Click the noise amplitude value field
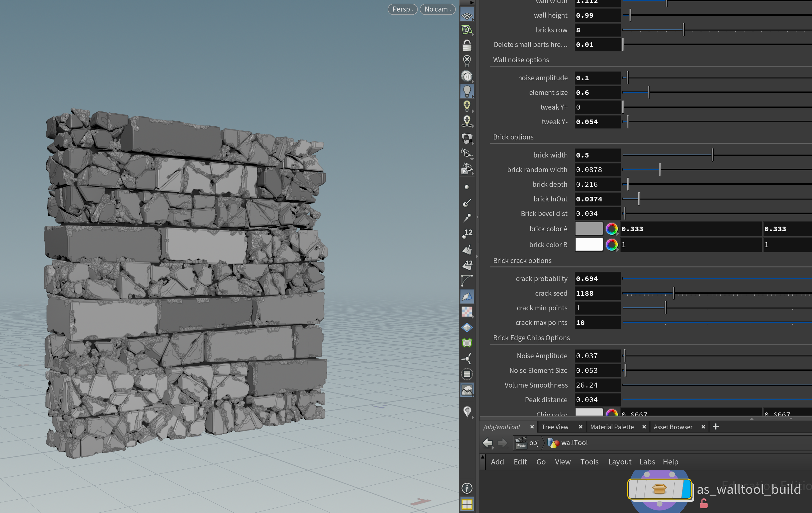The image size is (812, 513). [597, 78]
